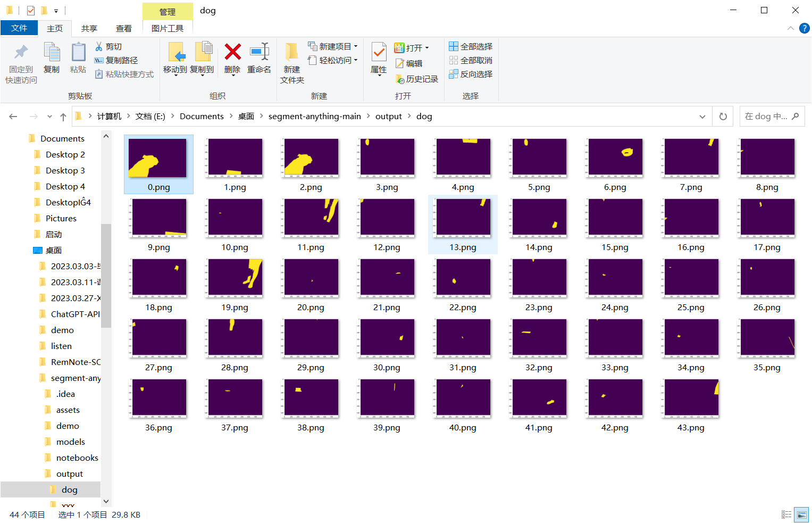Image resolution: width=812 pixels, height=523 pixels.
Task: Switch to the Share ribbon tab
Action: coord(89,28)
